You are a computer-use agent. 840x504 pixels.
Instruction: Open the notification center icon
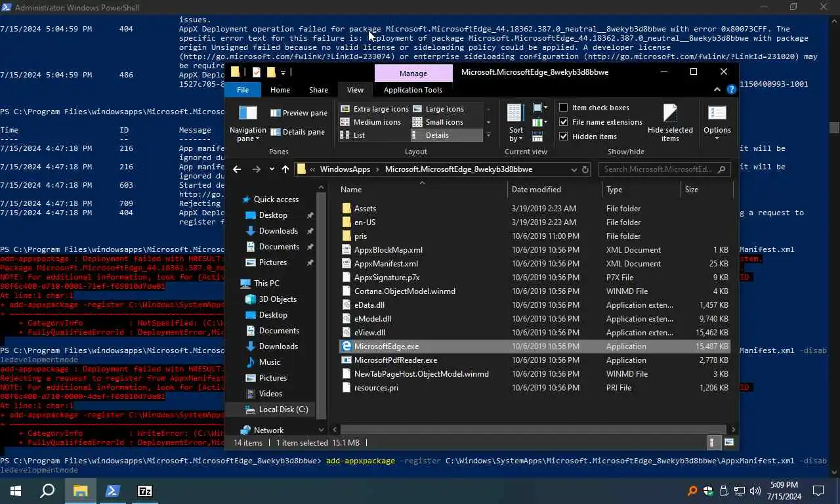(x=818, y=491)
